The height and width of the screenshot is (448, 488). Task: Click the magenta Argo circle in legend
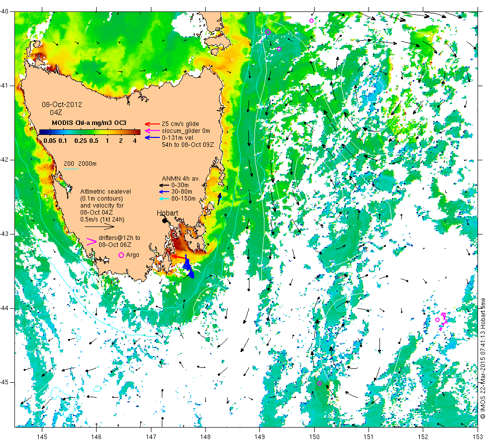[122, 255]
